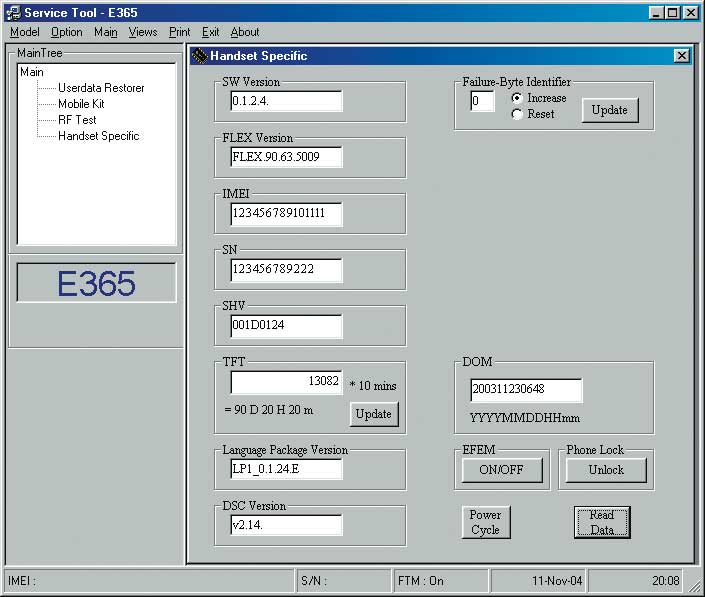Image resolution: width=705 pixels, height=597 pixels.
Task: Open the About menu
Action: click(245, 32)
